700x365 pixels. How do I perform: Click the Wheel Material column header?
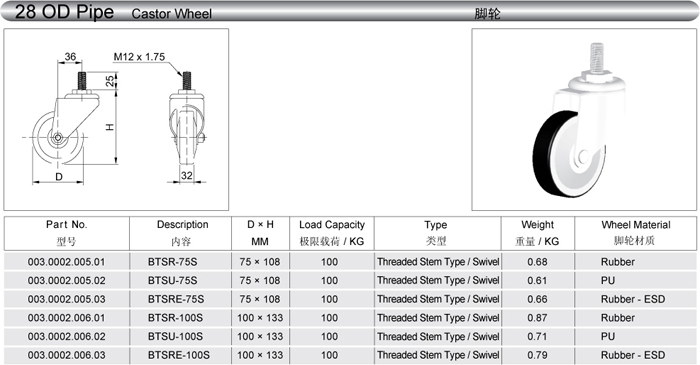coord(635,233)
